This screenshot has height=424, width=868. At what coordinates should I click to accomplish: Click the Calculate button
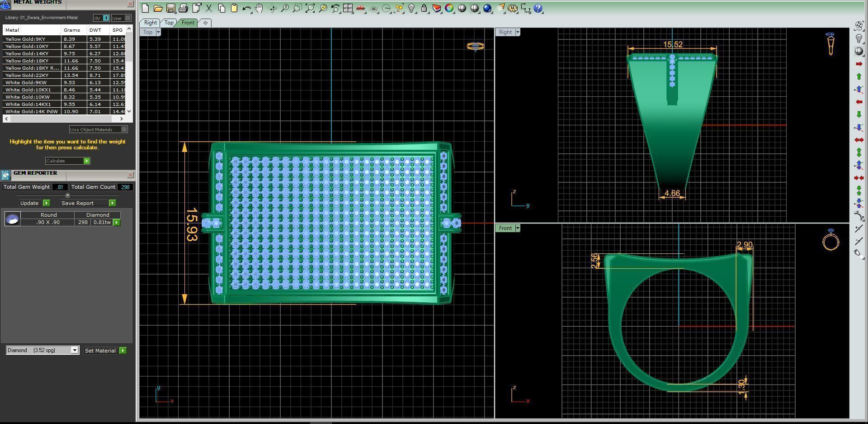coord(67,161)
